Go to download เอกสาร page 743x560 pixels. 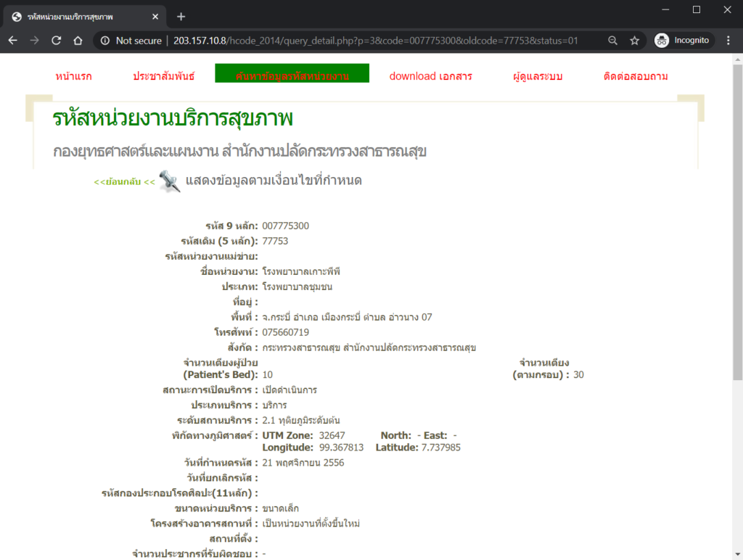[x=430, y=76]
